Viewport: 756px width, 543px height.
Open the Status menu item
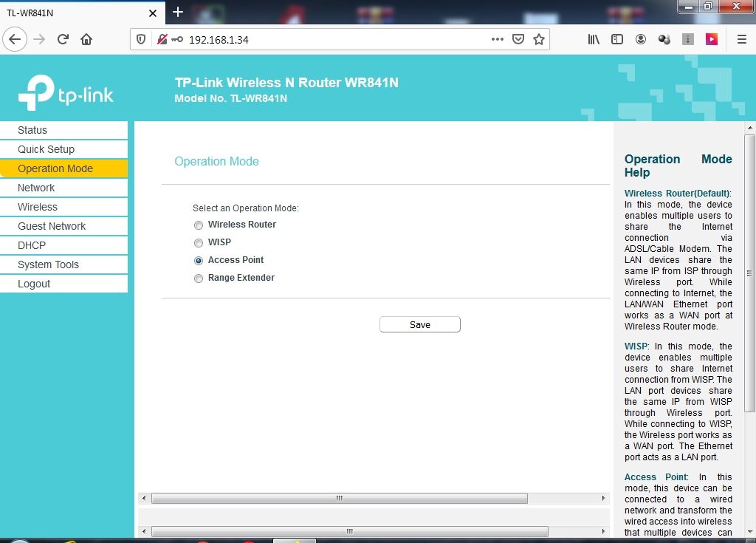(x=63, y=130)
